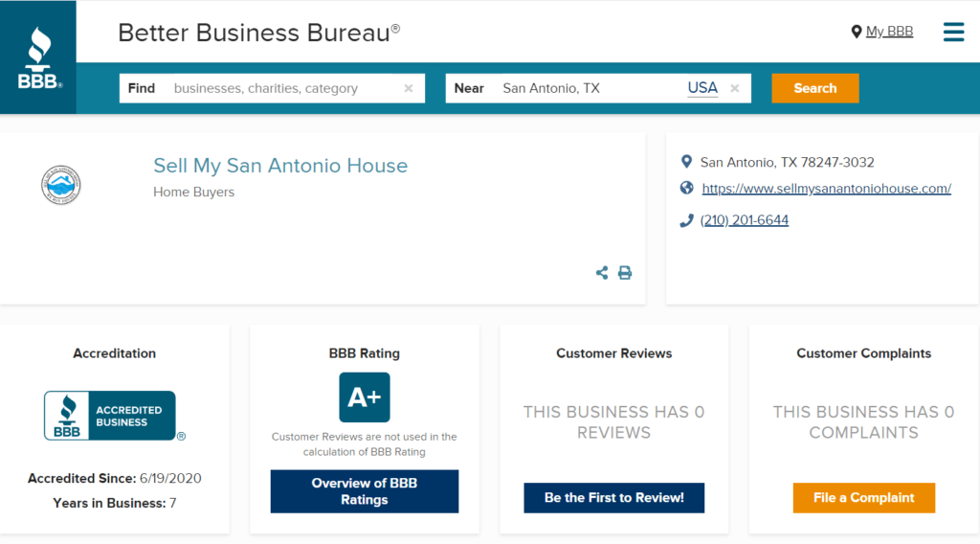Viewport: 980px width, 544px height.
Task: Click the share icon
Action: tap(602, 273)
